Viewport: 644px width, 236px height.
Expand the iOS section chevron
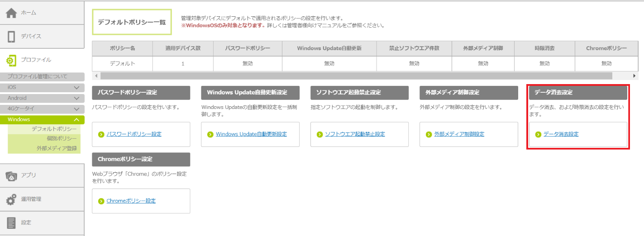(x=76, y=87)
